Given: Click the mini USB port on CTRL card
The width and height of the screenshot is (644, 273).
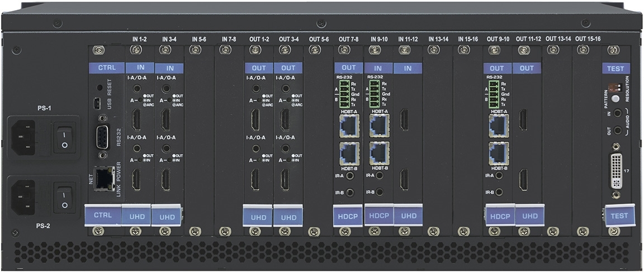Looking at the screenshot, I should point(97,104).
